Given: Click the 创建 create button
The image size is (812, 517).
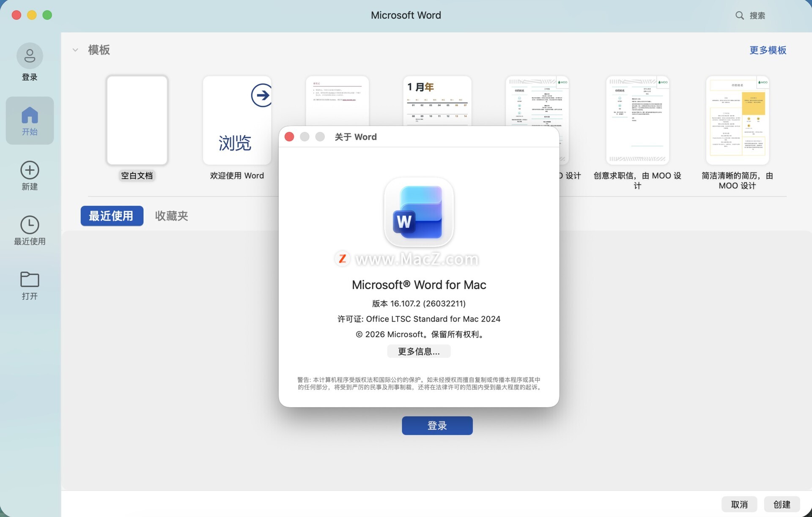Looking at the screenshot, I should pos(781,504).
